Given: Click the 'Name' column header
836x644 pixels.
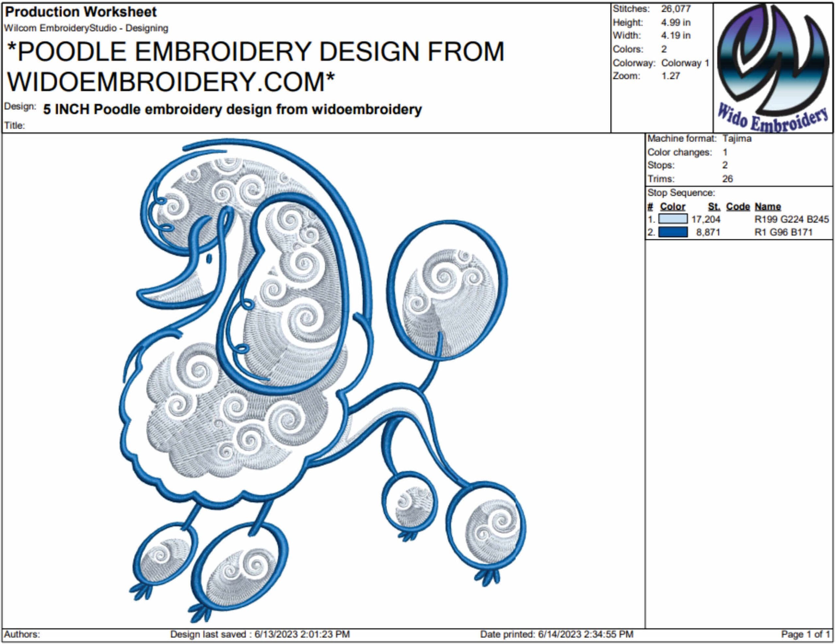Looking at the screenshot, I should pyautogui.click(x=767, y=207).
